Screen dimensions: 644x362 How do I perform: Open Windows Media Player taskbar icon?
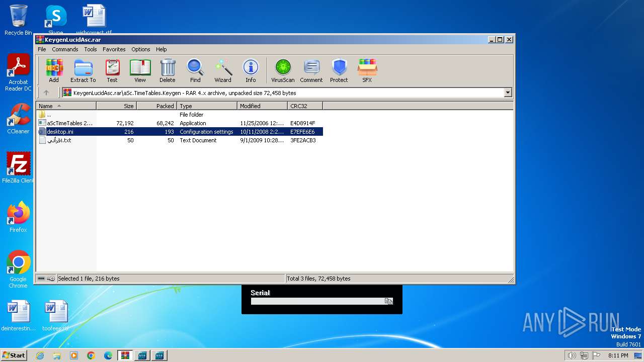[x=74, y=355]
